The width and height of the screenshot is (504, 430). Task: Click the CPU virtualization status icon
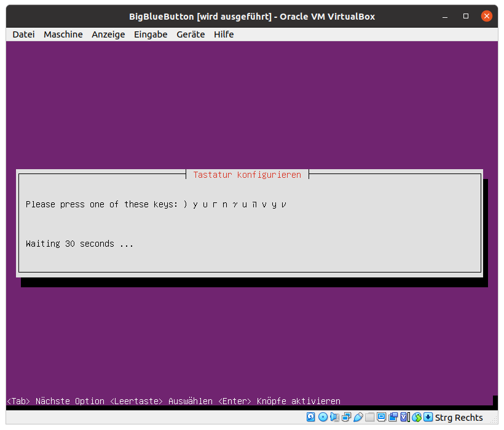404,417
